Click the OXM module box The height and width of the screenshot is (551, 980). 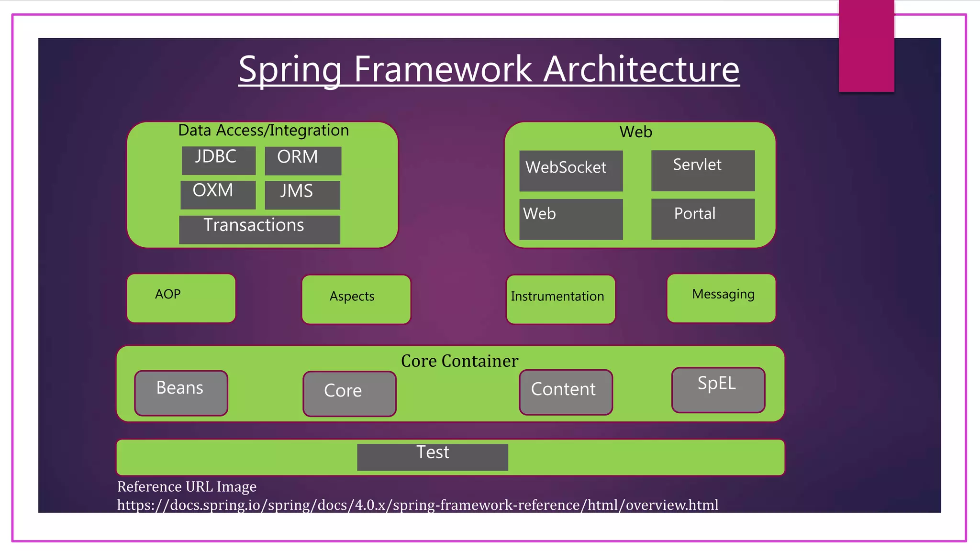pos(218,195)
